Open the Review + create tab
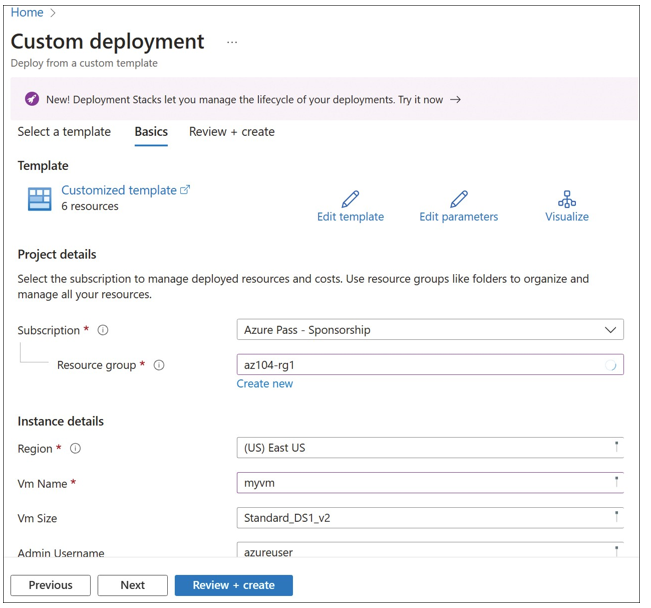Viewport: 651px width, 608px height. point(232,132)
